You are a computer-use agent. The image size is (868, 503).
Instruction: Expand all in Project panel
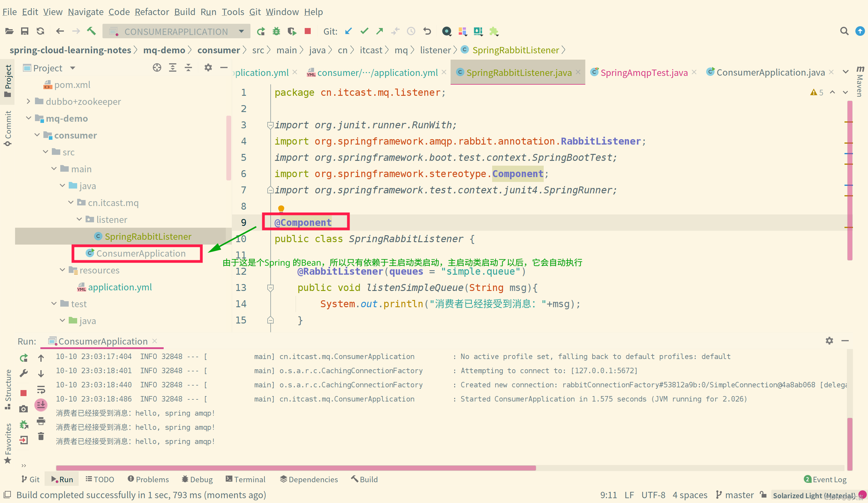point(173,68)
